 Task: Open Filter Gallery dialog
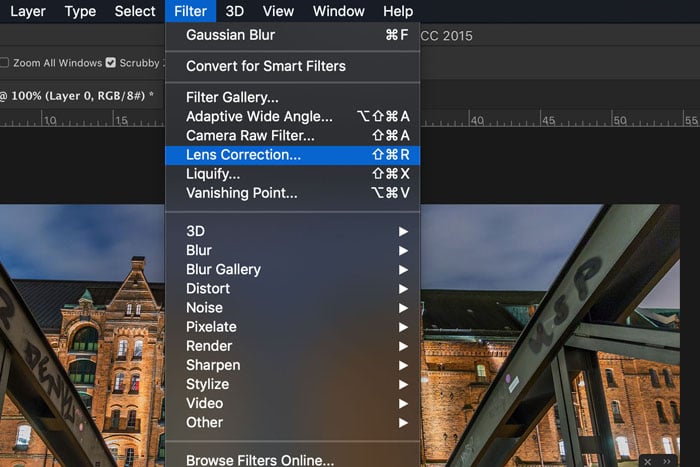(292, 97)
